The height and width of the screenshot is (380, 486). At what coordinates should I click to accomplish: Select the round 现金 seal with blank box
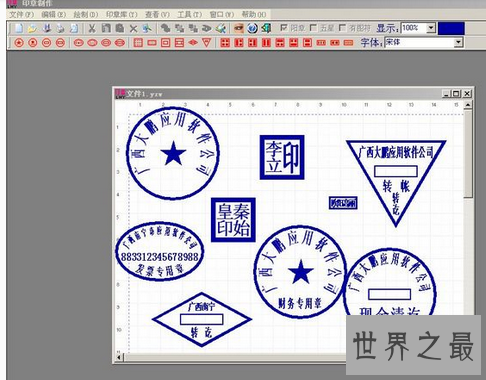(390, 282)
